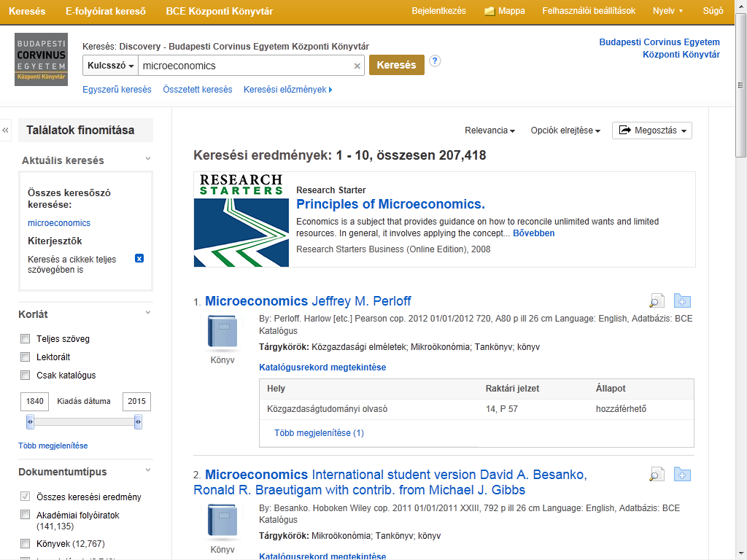This screenshot has height=560, width=747.
Task: Open Felhasználói beállítások
Action: (589, 11)
